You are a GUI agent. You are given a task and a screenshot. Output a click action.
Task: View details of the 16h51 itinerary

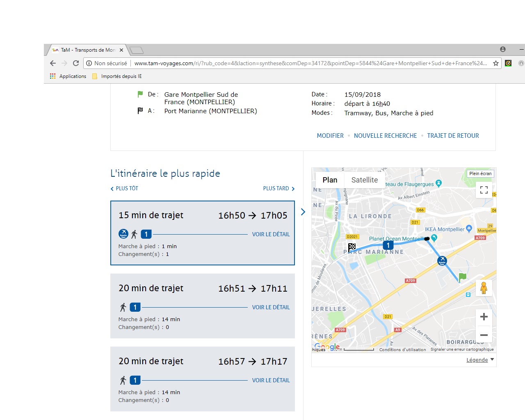[271, 307]
